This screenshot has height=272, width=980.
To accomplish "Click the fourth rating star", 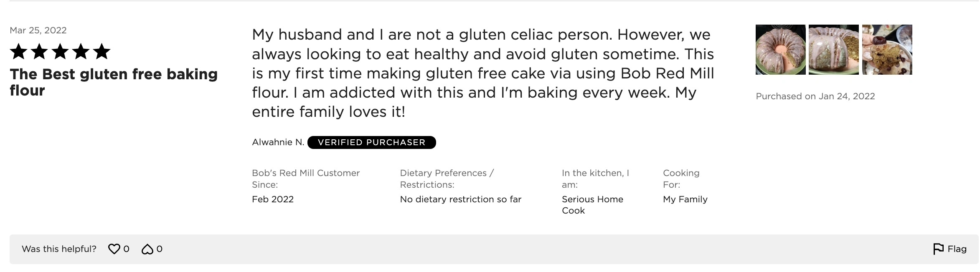I will coord(81,52).
